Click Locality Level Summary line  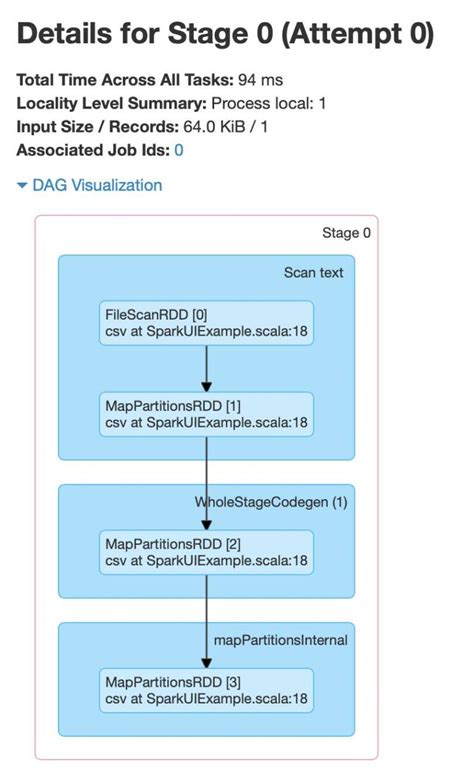click(x=171, y=103)
